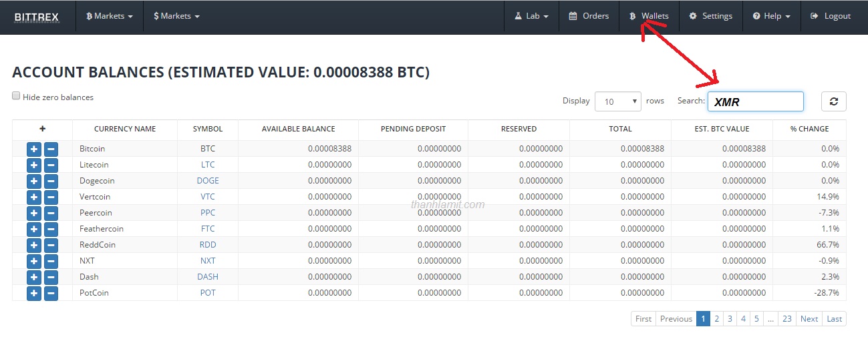The image size is (868, 353).
Task: Open the RDD symbol link
Action: point(208,245)
